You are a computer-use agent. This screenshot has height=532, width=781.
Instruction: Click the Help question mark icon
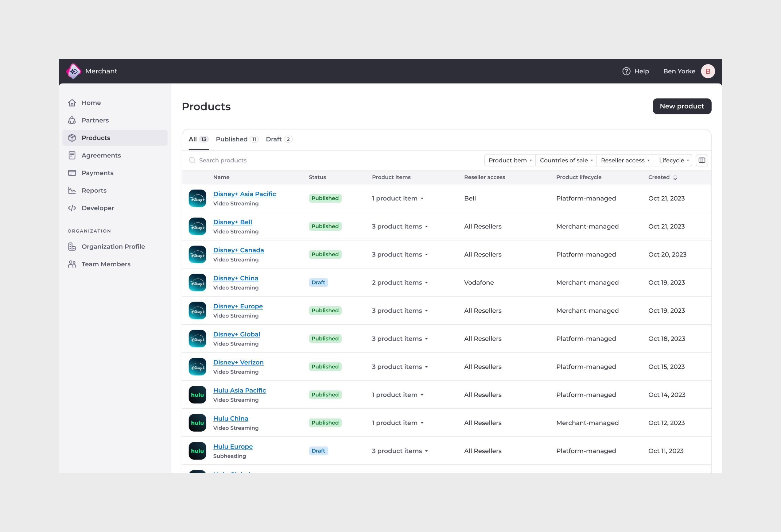pos(626,71)
